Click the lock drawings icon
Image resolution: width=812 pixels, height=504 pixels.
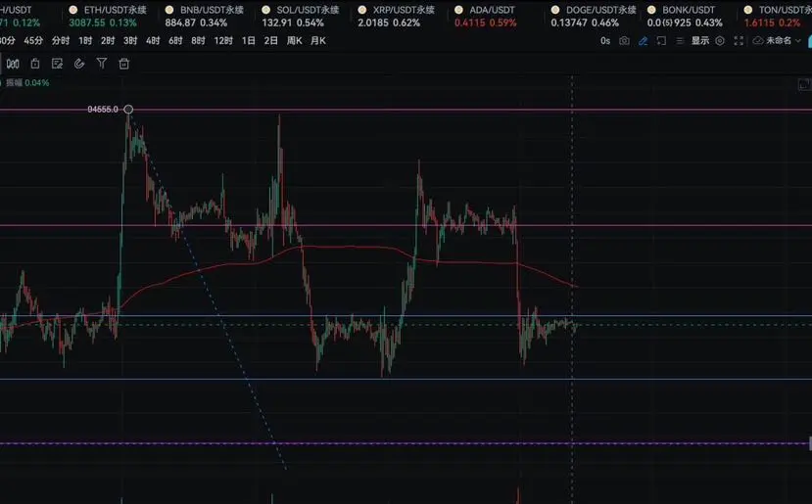click(35, 64)
